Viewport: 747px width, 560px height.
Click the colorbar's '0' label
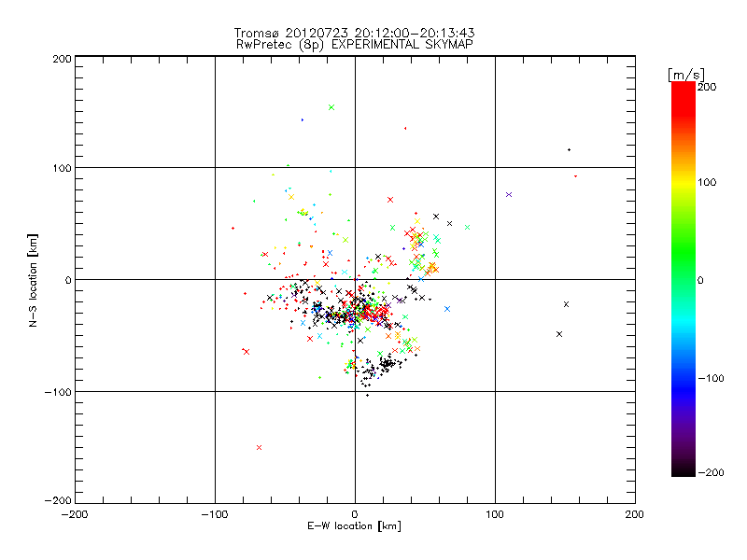[x=701, y=281]
